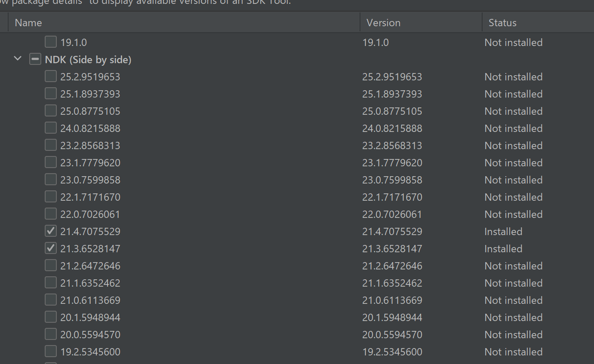Click the 20.1.5948944 version cell
594x364 pixels.
(392, 318)
